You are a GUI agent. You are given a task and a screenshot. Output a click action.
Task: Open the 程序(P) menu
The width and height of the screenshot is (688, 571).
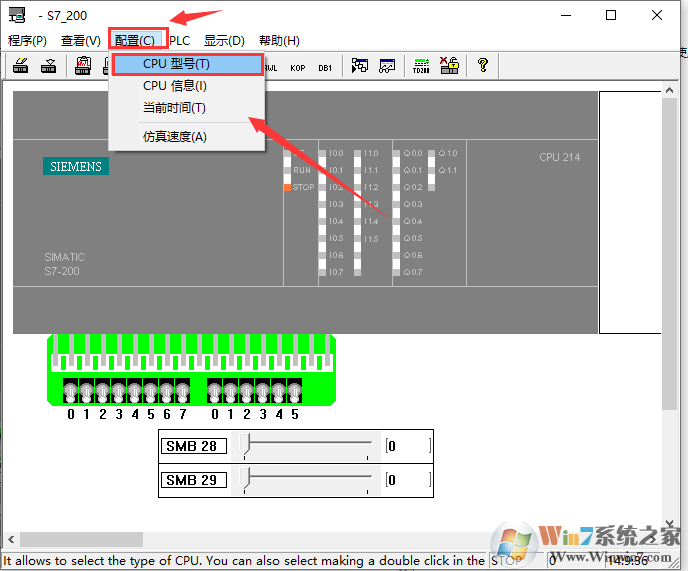pos(27,41)
